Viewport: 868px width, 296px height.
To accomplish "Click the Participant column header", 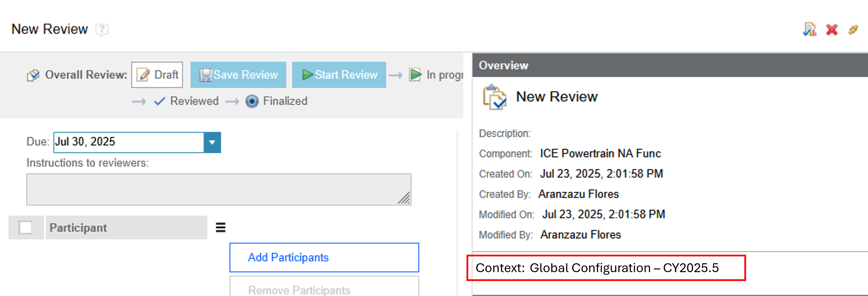I will coord(126,228).
